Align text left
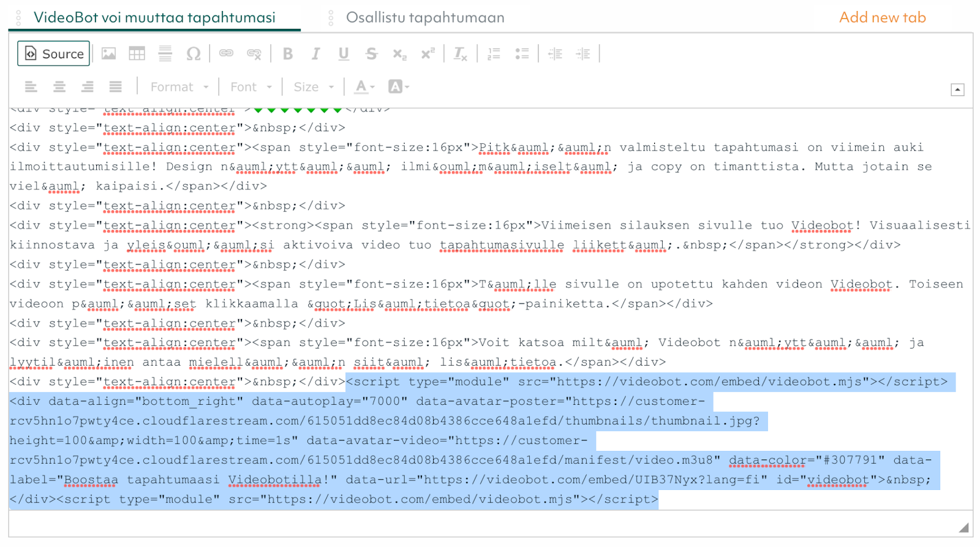Viewport: 980px width, 547px height. pyautogui.click(x=31, y=87)
